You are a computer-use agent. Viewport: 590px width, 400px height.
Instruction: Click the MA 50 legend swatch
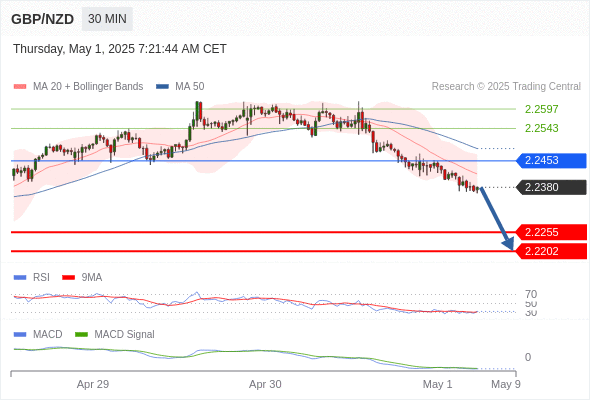[162, 87]
